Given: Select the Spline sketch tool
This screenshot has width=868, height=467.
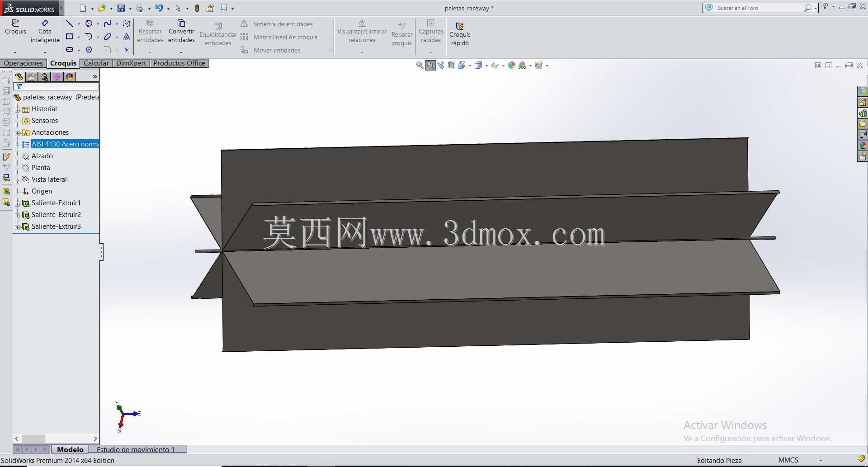Looking at the screenshot, I should tap(107, 24).
